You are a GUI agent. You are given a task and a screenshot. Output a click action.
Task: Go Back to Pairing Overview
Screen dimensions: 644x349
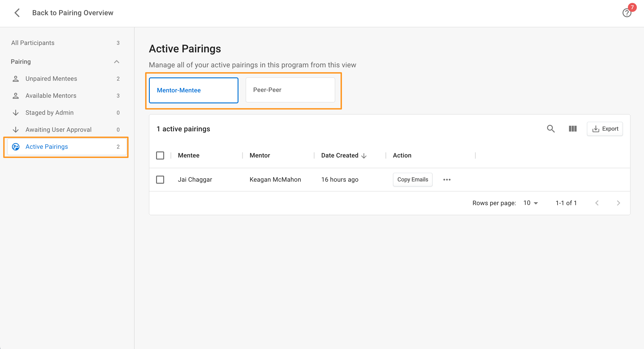pos(73,13)
